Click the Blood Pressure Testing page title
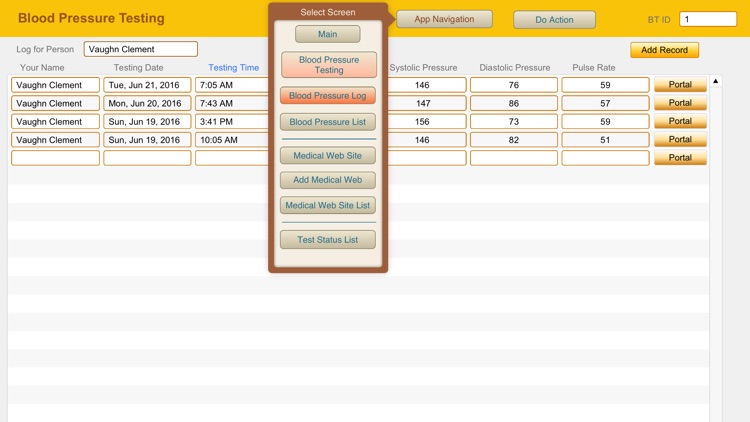750x422 pixels. click(91, 18)
